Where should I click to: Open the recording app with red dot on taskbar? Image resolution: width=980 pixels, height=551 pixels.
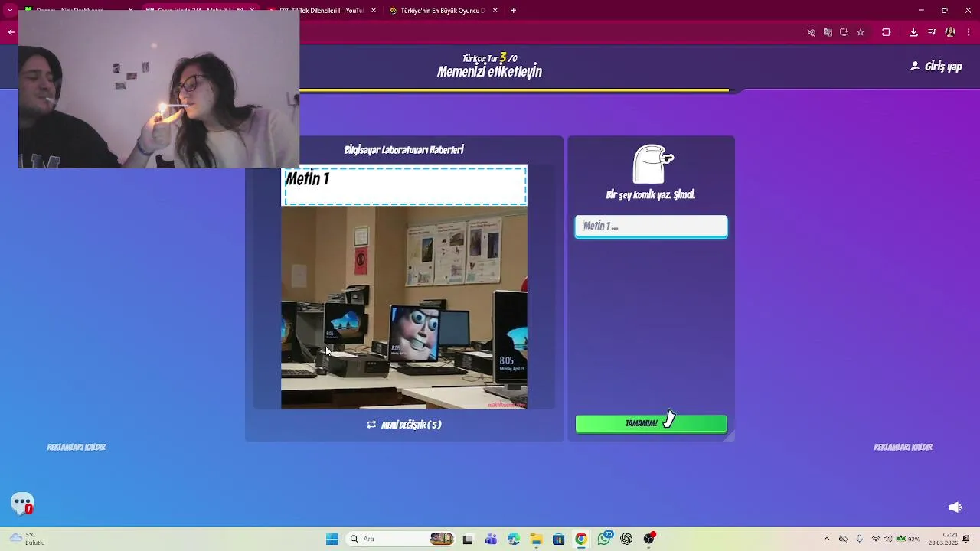(x=649, y=539)
